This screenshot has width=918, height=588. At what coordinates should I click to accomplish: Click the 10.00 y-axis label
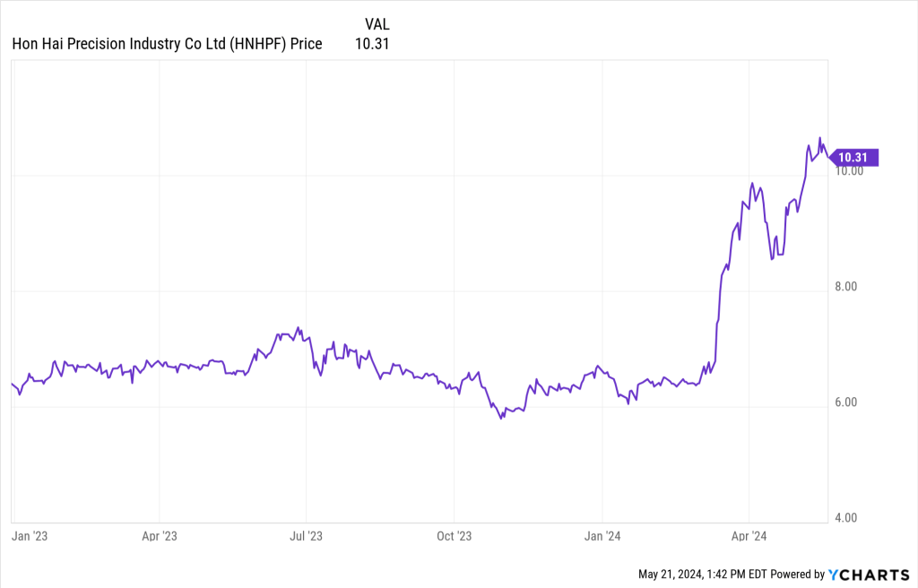tap(849, 171)
